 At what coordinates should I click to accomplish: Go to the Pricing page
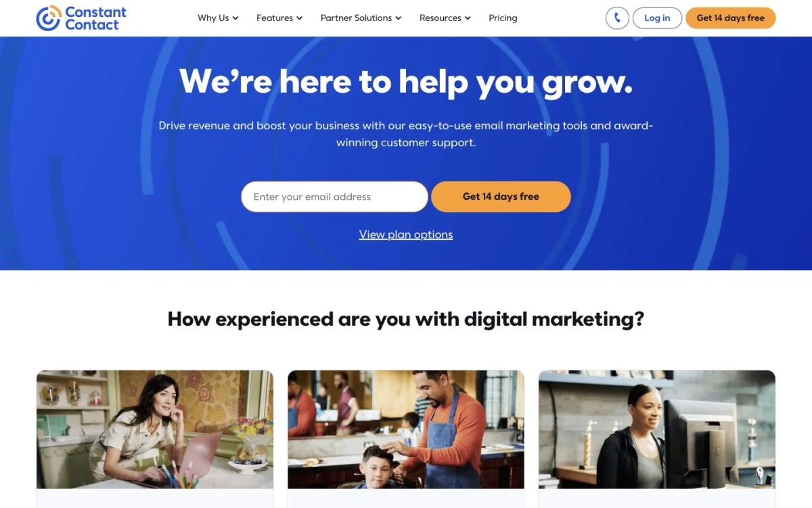503,18
